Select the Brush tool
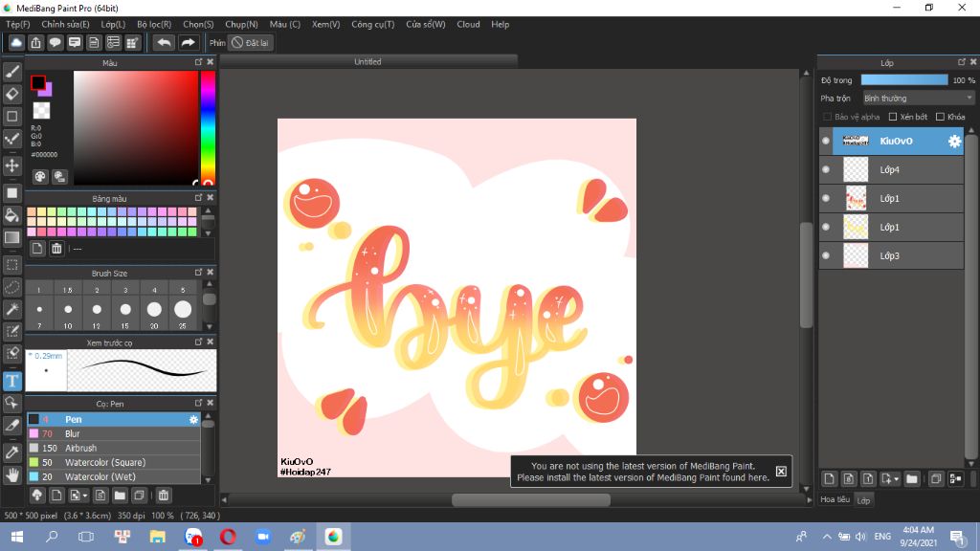This screenshot has width=980, height=551. tap(11, 71)
